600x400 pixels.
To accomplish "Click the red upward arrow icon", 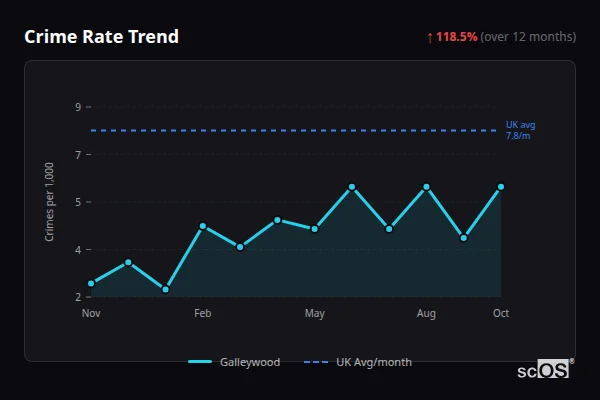I will click(430, 38).
